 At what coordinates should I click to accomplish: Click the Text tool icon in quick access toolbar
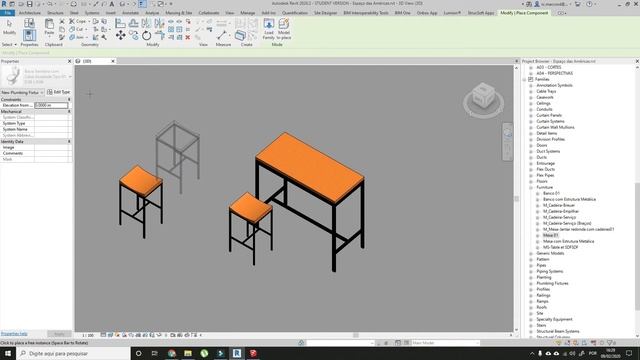click(111, 4)
